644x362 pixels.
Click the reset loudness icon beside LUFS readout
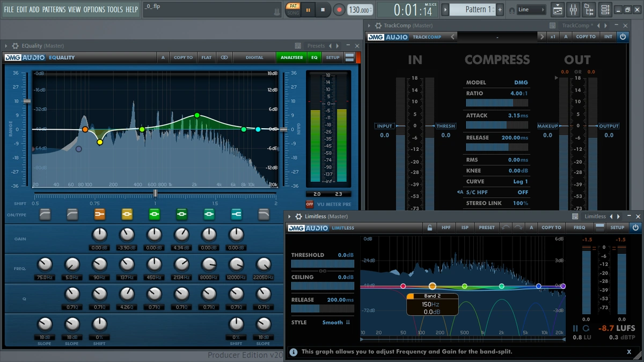click(x=586, y=328)
